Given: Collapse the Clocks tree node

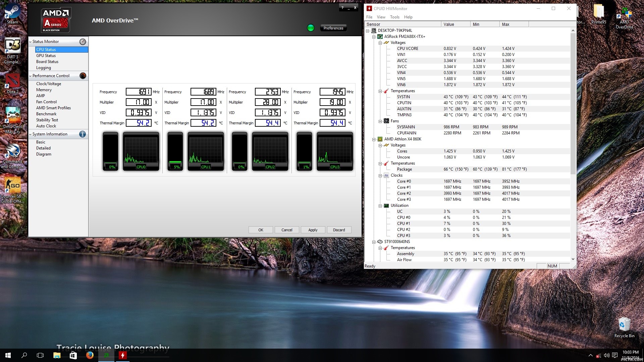Looking at the screenshot, I should coord(380,175).
